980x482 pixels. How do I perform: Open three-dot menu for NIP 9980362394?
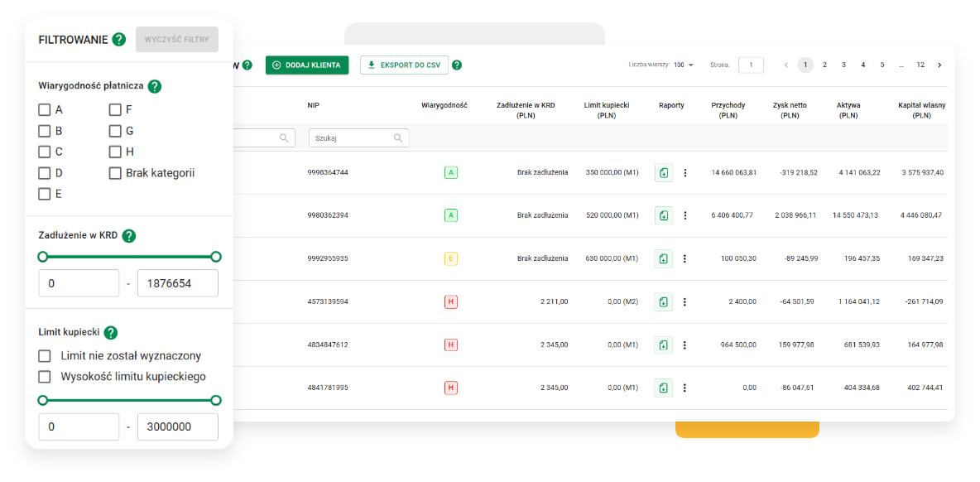pyautogui.click(x=685, y=215)
